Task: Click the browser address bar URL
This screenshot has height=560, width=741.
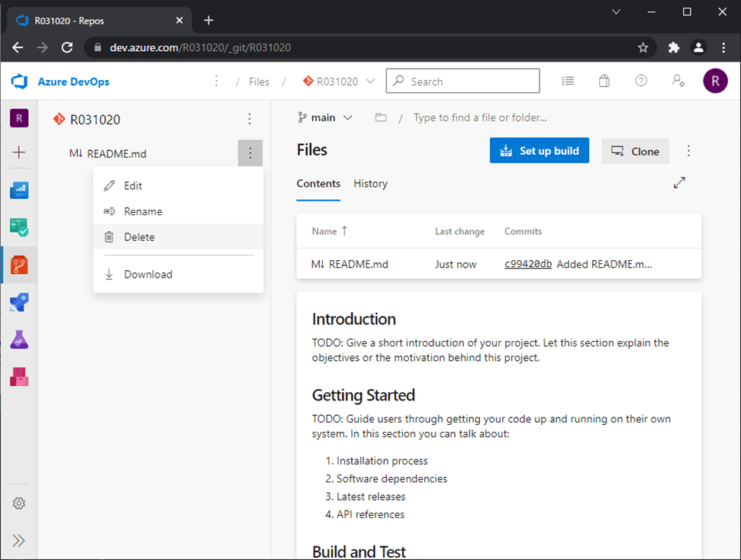Action: [201, 47]
